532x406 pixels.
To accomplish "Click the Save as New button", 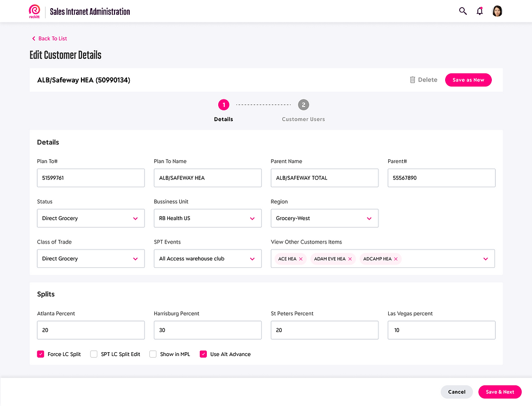I will click(x=468, y=80).
